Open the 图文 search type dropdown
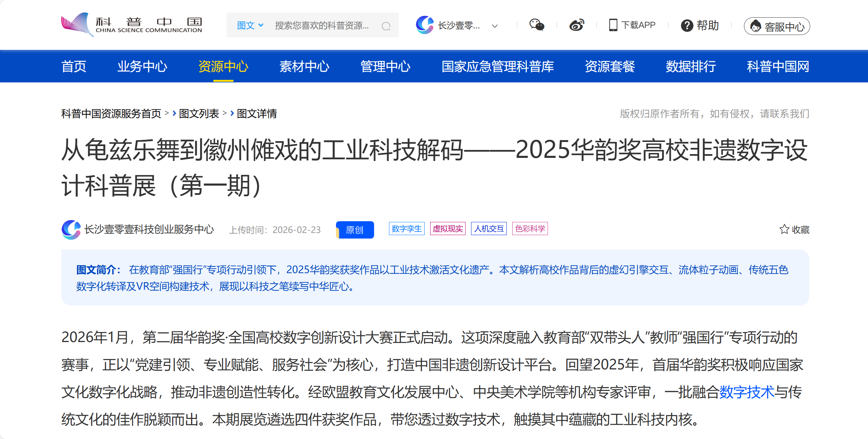868x439 pixels. 250,25
